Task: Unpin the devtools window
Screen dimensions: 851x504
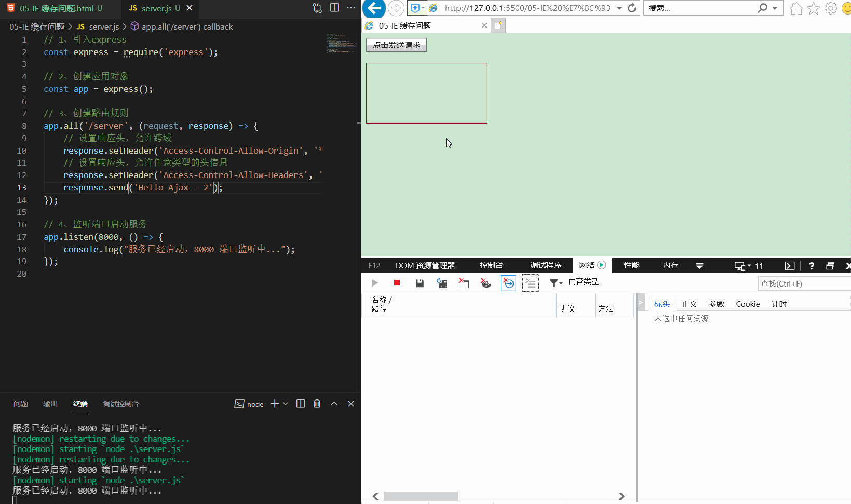Action: [x=830, y=266]
